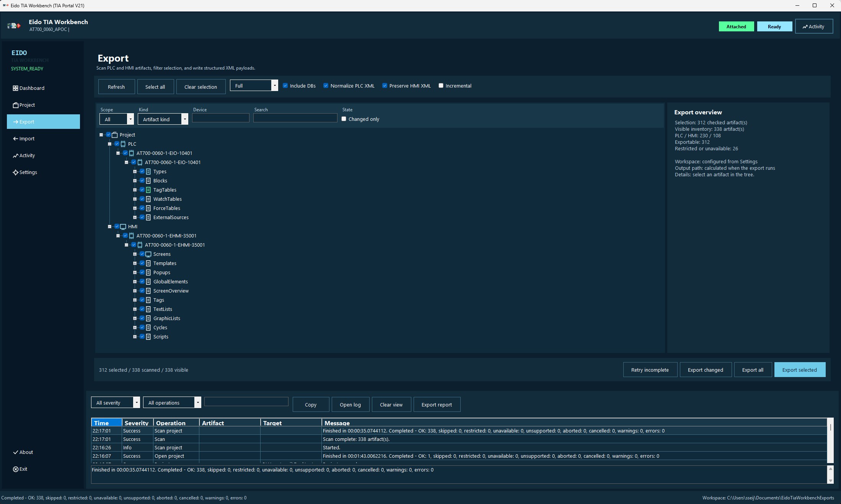Uncheck the PLC node checkbox
This screenshot has height=504, width=841.
tap(117, 144)
